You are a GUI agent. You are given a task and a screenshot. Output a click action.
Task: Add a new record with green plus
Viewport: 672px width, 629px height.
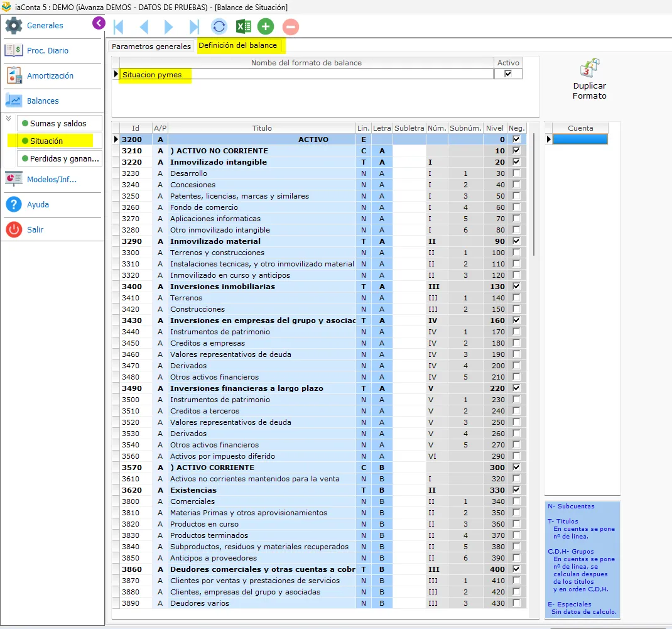(266, 26)
